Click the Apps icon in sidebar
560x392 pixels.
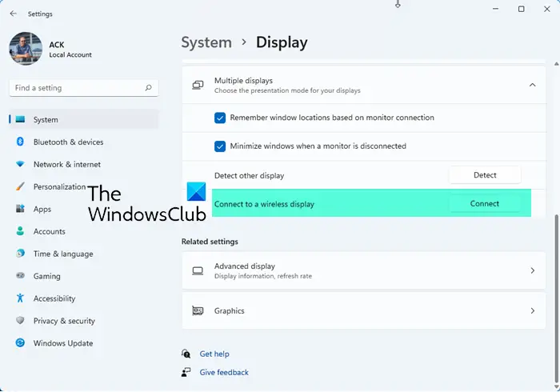tap(20, 209)
